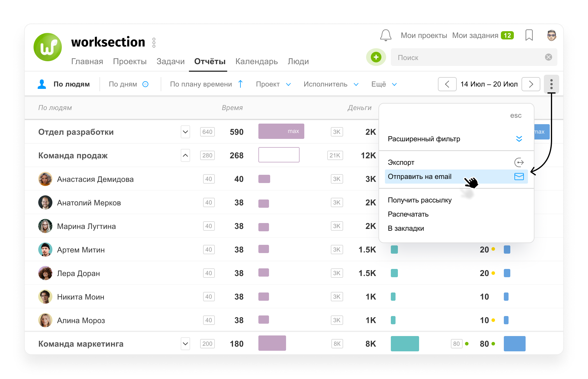
Task: Click the green plus create button
Action: 376,57
